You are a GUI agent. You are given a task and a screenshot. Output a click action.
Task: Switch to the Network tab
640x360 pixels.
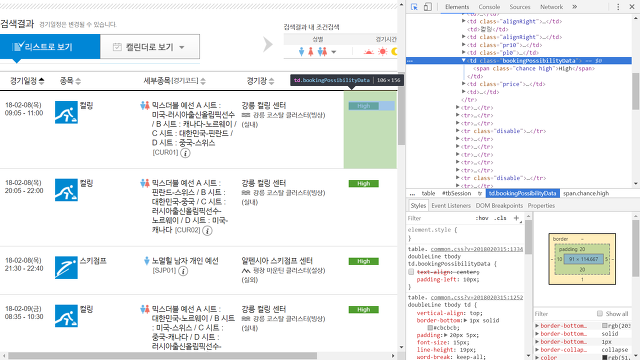[551, 7]
